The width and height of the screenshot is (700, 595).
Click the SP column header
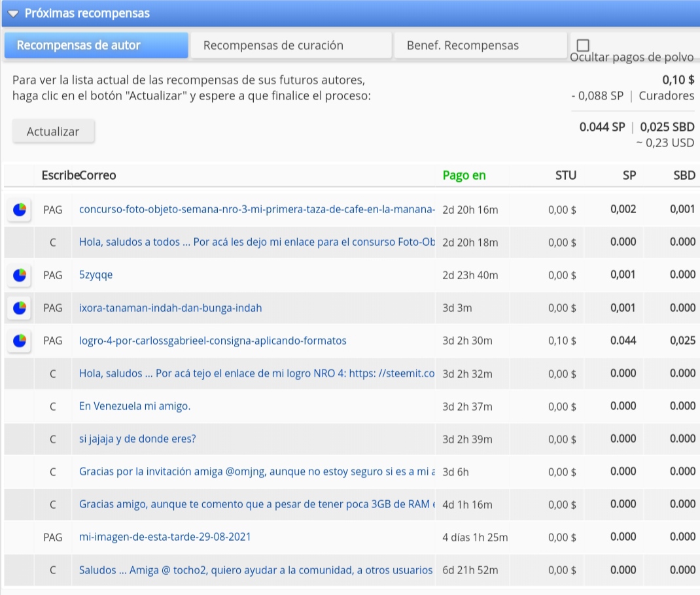coord(629,175)
